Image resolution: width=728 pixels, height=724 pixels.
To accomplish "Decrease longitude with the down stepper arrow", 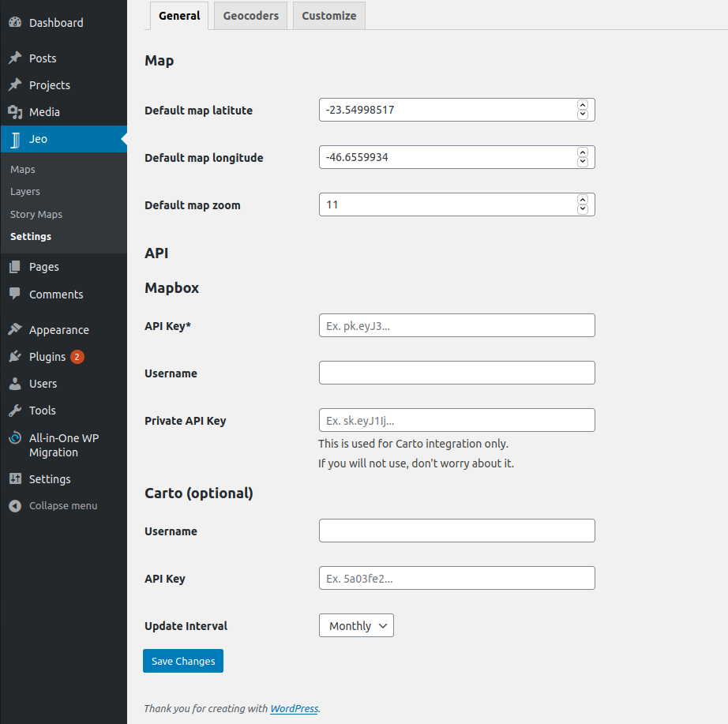I will (582, 162).
